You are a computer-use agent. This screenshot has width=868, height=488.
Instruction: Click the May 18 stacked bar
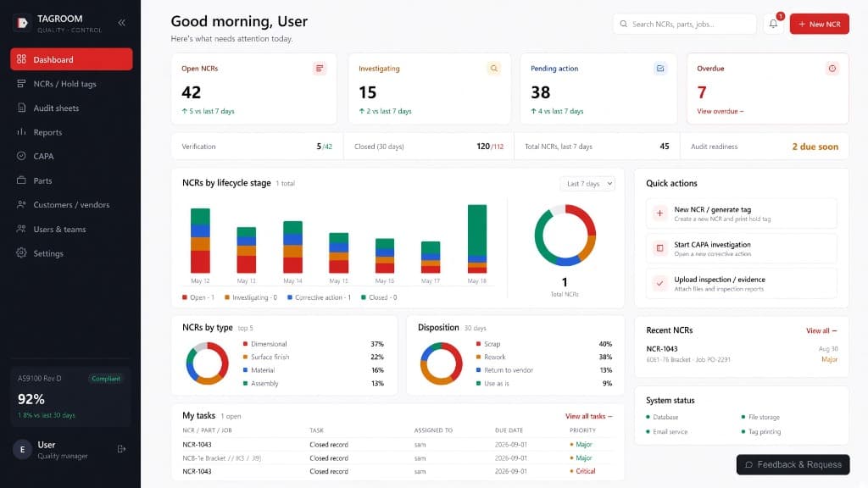click(477, 239)
